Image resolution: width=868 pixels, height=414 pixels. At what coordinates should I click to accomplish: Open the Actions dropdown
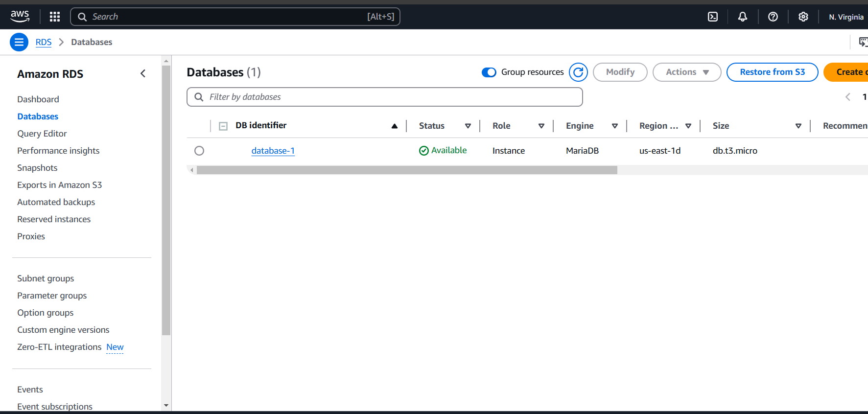click(687, 72)
